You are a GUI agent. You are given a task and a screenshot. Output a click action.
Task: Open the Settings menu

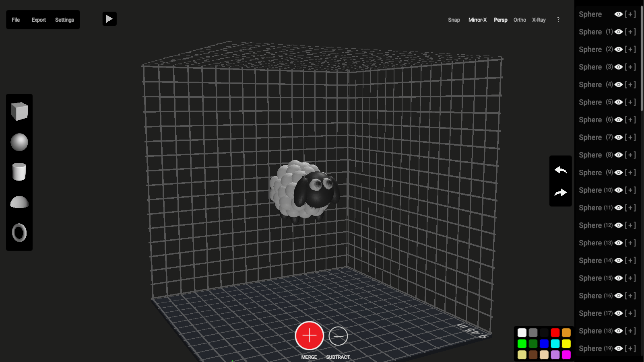coord(64,20)
